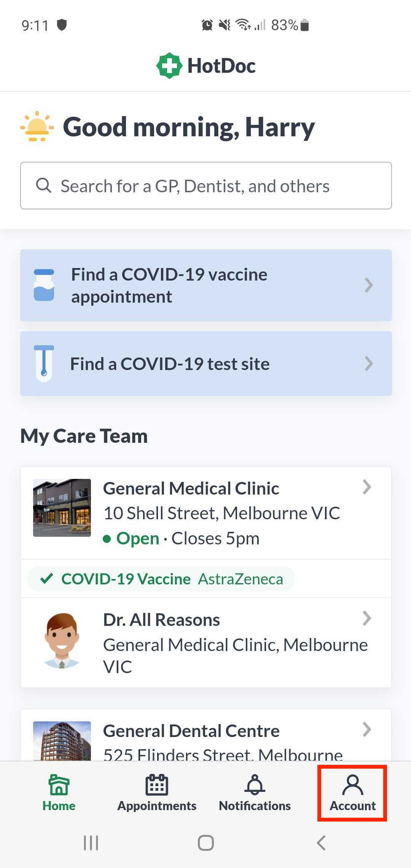Select the Notifications tab label
Viewport: 411px width, 868px height.
[255, 806]
